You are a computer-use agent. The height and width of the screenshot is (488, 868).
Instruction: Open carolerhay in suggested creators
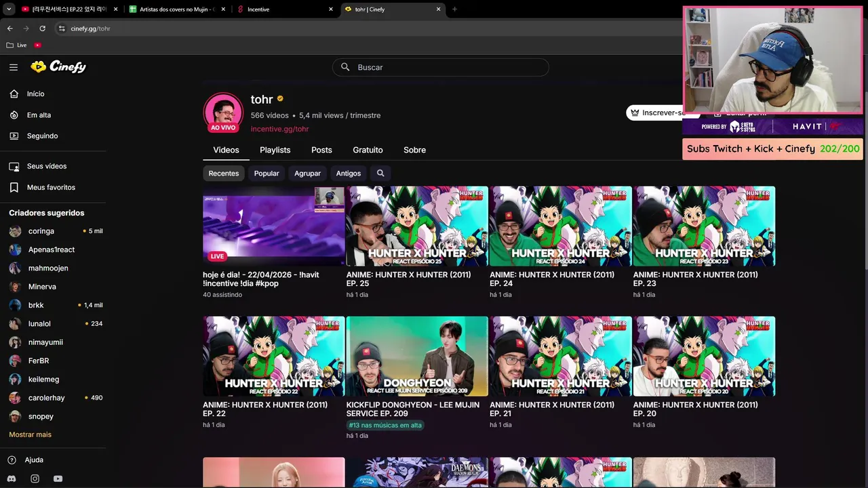coord(47,398)
